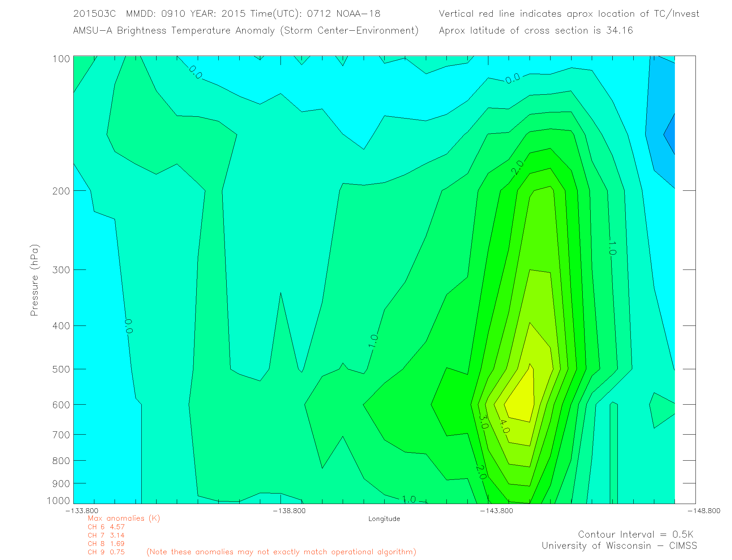Click the Max anomalies (K) heading
Image resolution: width=732 pixels, height=560 pixels.
click(124, 518)
